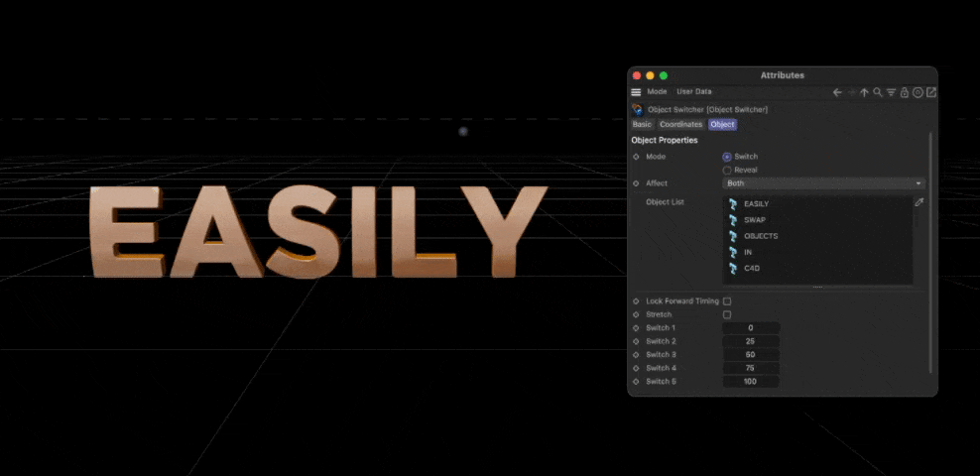Click the Switch 2 value field showing 25

751,342
